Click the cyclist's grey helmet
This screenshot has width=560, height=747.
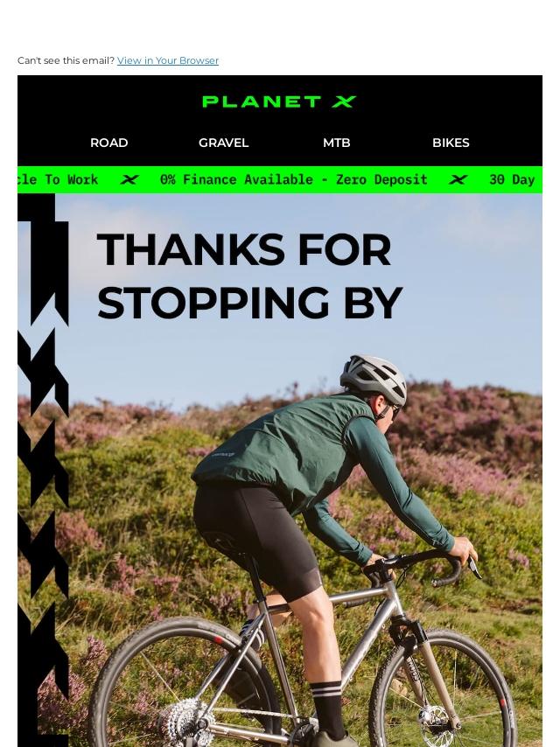[x=373, y=380]
